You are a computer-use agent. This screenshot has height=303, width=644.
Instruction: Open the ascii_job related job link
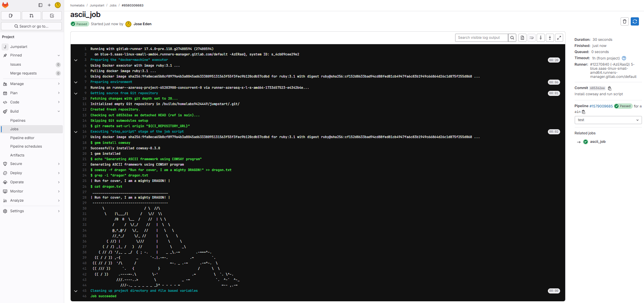pyautogui.click(x=597, y=142)
